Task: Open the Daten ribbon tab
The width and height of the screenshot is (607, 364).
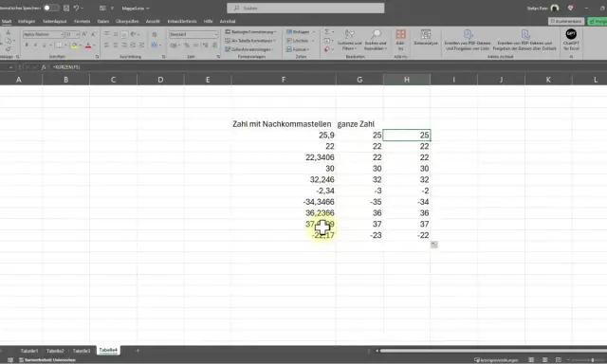Action: pyautogui.click(x=103, y=21)
